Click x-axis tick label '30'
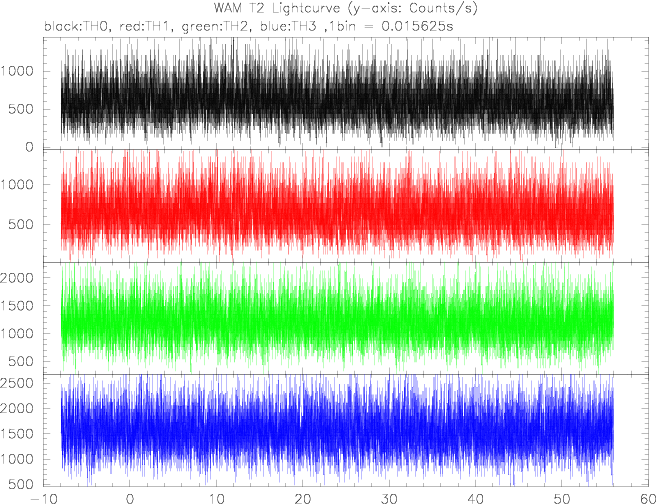Screen dimensions: 657x504 click(x=389, y=499)
